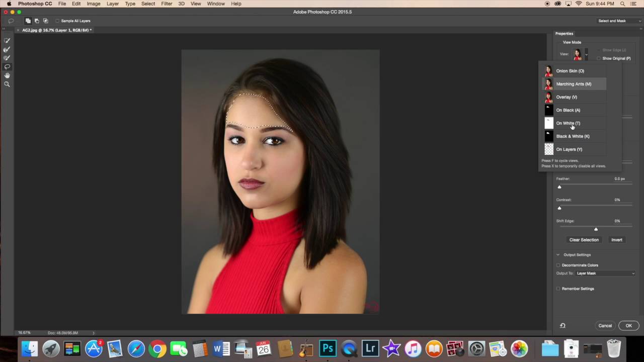Viewport: 644px width, 362px height.
Task: Click the Feather slider handle
Action: pyautogui.click(x=559, y=187)
